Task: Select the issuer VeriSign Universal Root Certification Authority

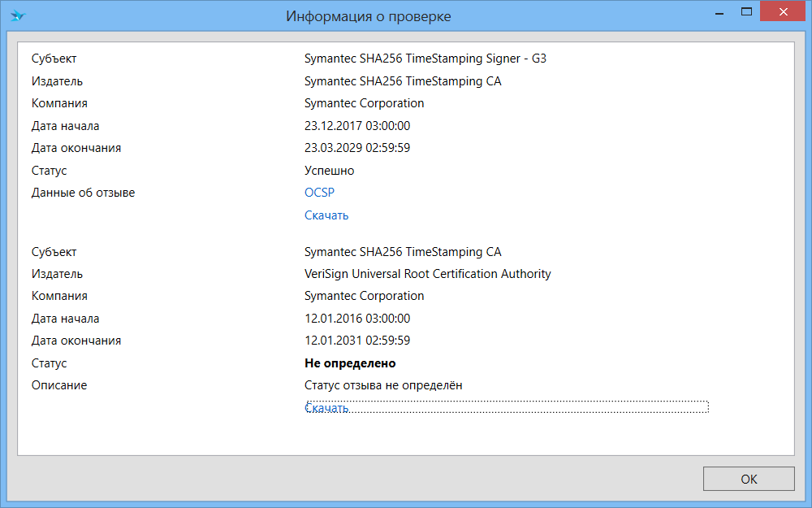Action: point(428,274)
